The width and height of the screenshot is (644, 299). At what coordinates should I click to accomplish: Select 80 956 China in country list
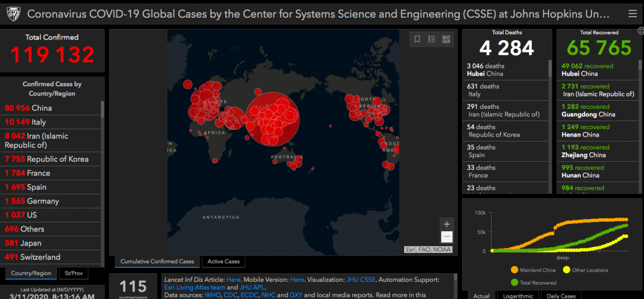(x=51, y=108)
